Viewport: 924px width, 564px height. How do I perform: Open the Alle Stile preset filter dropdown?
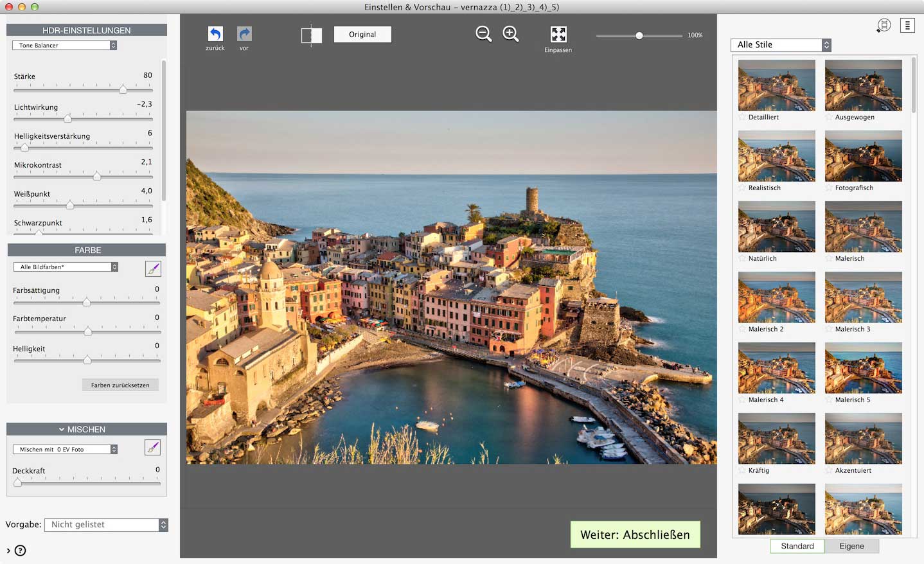(x=781, y=45)
